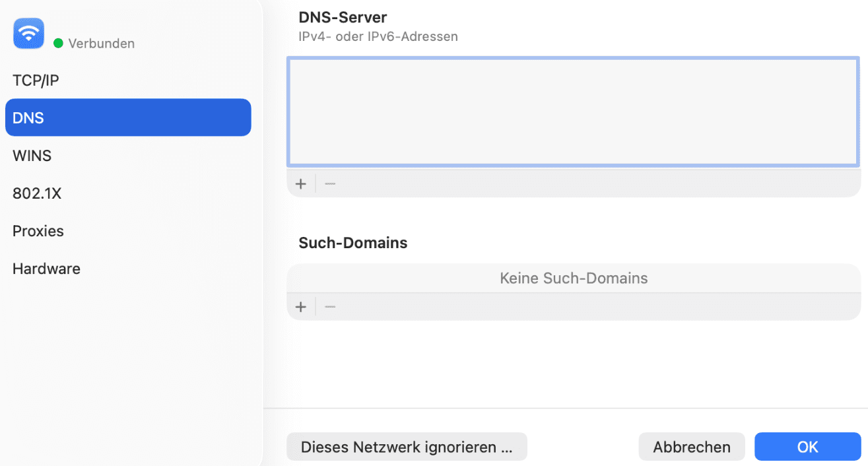This screenshot has width=868, height=466.
Task: Click the minus icon under Such-Domains
Action: pos(329,306)
